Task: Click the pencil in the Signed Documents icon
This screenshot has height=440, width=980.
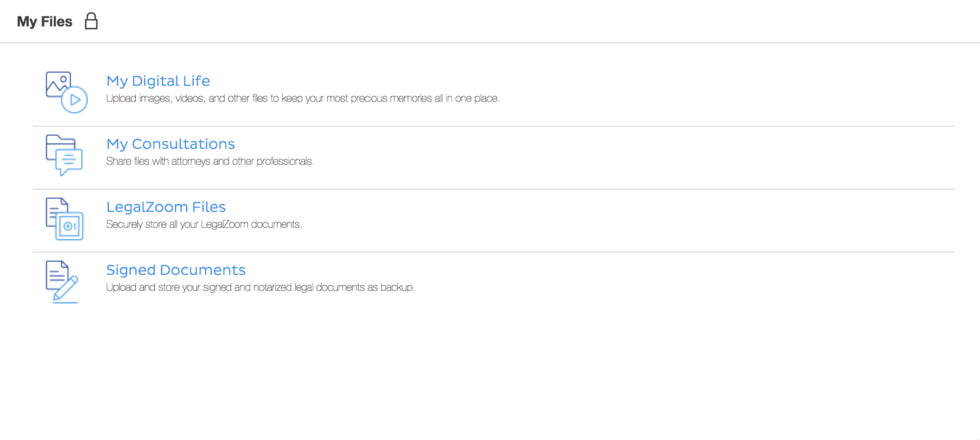Action: click(67, 288)
